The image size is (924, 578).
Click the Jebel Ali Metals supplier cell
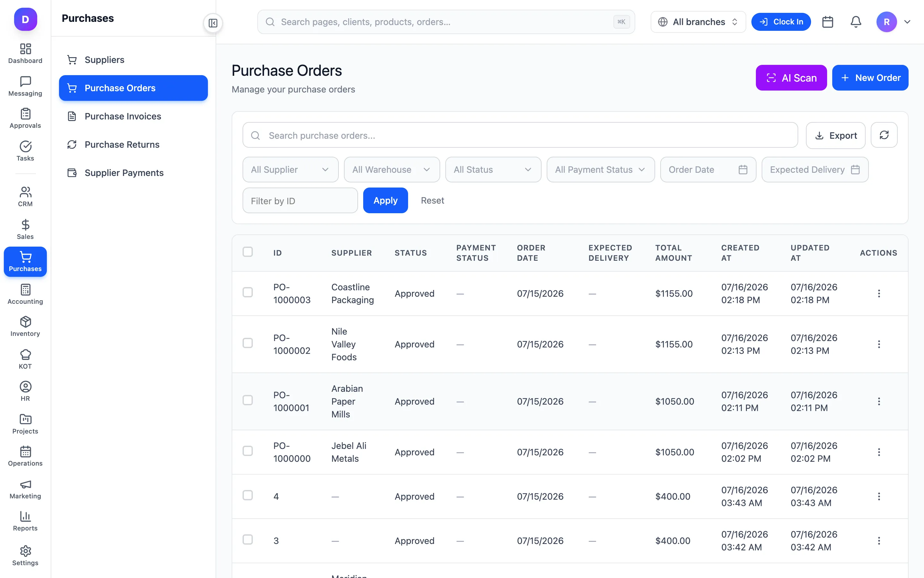click(349, 452)
